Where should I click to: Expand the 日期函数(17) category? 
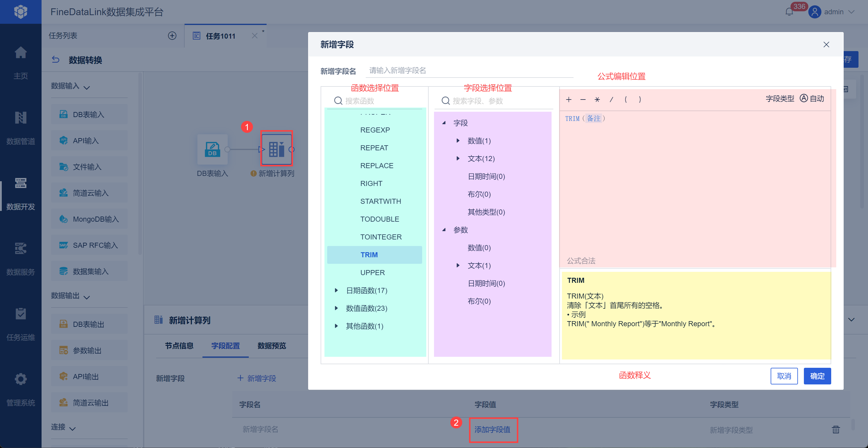coord(336,290)
